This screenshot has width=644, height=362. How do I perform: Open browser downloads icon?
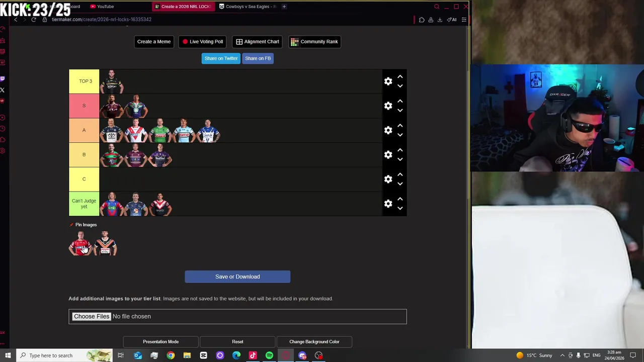coord(440,20)
